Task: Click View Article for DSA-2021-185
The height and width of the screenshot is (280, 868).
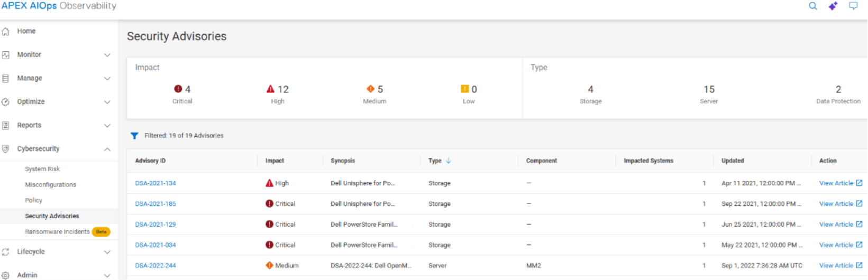Action: 836,204
